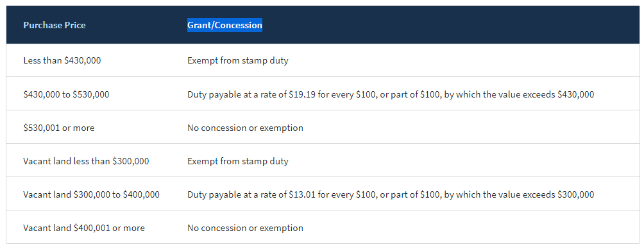Image resolution: width=644 pixels, height=249 pixels.
Task: Select 'Vacant land less than $300,000' cell
Action: [x=86, y=161]
